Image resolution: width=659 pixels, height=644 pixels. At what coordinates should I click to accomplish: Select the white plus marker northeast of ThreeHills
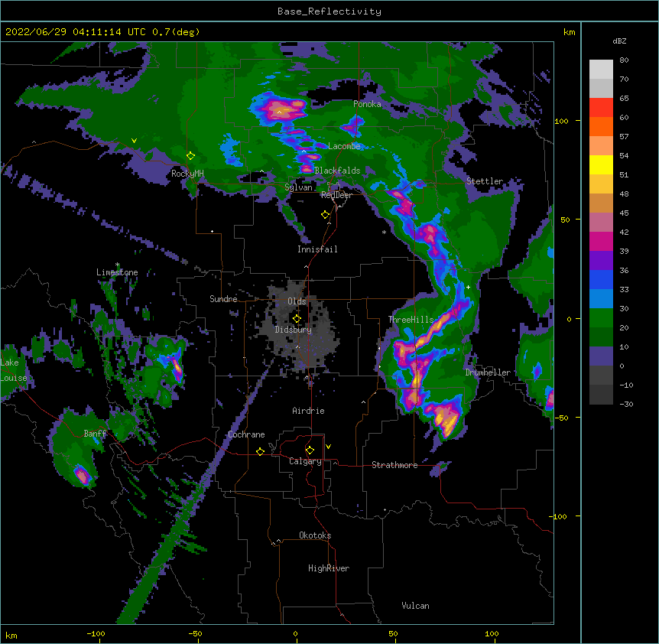[468, 287]
